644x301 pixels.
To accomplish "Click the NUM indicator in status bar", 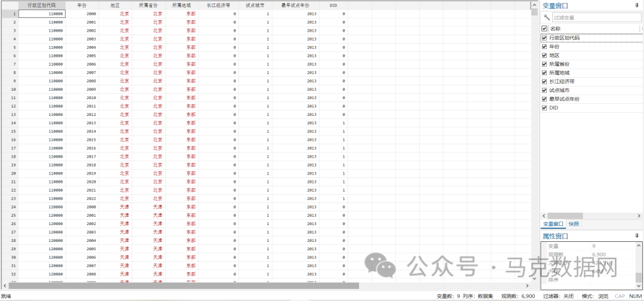I will [635, 296].
